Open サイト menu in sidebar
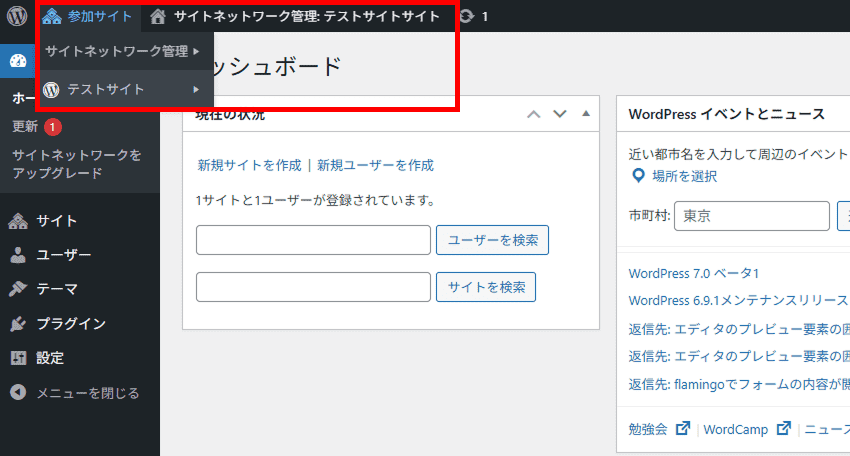Screen dimensions: 850x456 56,221
